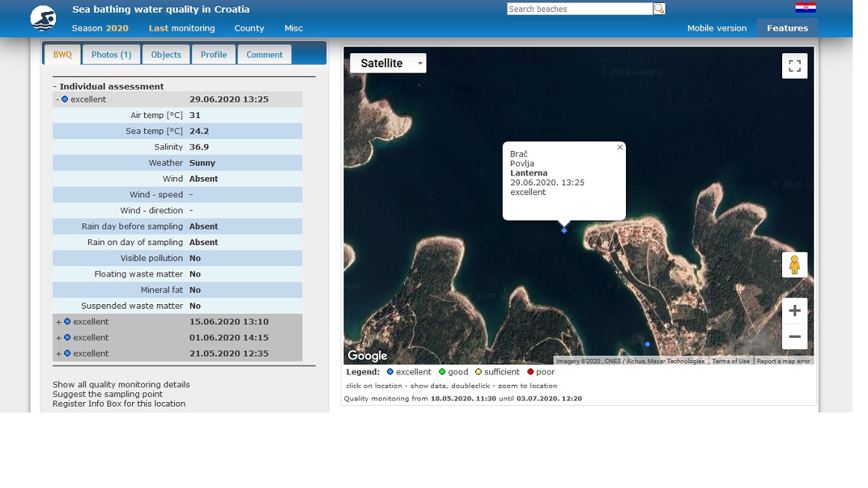Image resolution: width=868 pixels, height=488 pixels.
Task: Click the Croatian flag language icon
Action: tap(805, 7)
